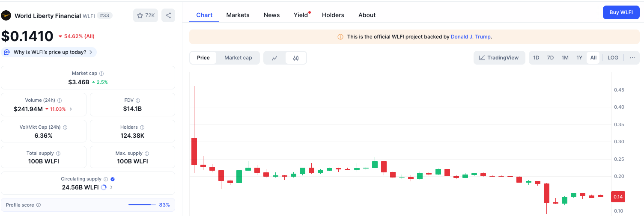Open the Markets tab
644x216 pixels.
click(x=238, y=15)
